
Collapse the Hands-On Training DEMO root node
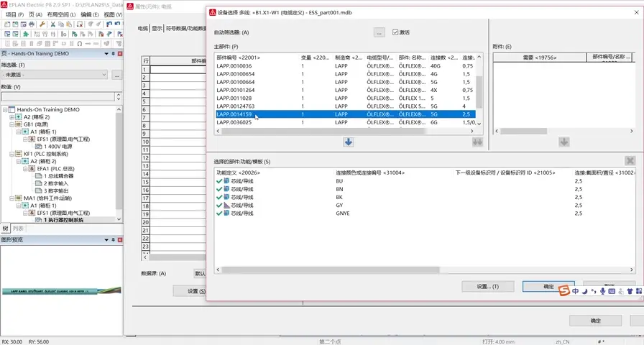point(5,110)
